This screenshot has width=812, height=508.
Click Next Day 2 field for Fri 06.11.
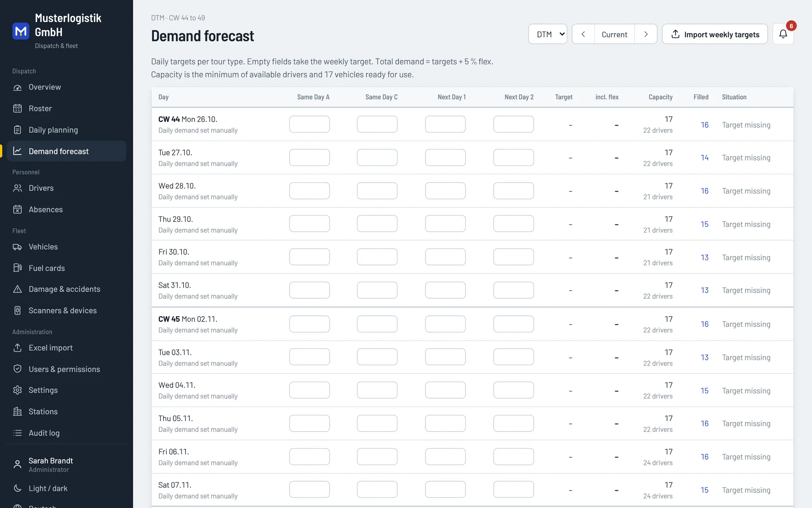514,456
